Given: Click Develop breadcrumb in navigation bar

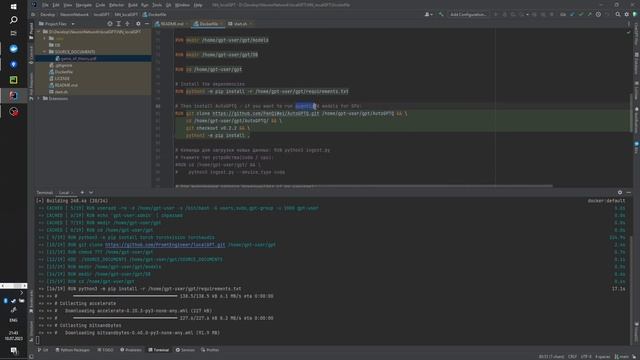Looking at the screenshot, I should (x=47, y=15).
